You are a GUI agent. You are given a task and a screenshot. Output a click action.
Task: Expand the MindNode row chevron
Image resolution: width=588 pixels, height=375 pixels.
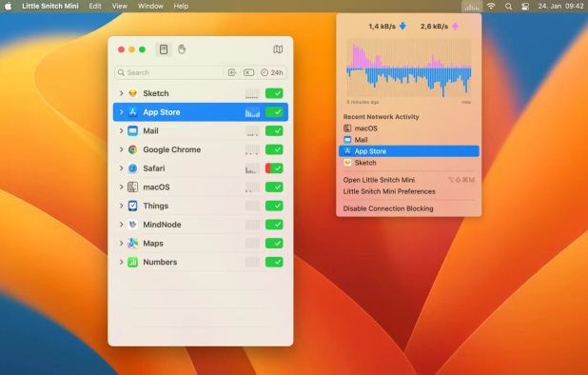click(x=121, y=225)
